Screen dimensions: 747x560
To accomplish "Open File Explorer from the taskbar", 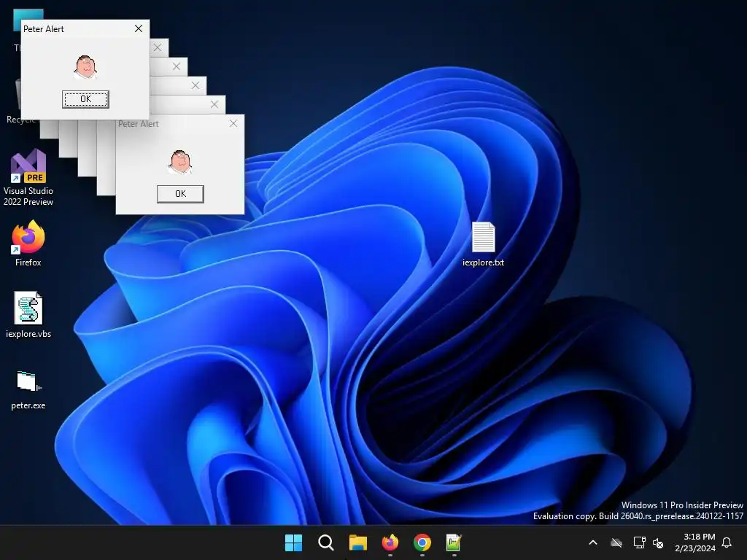I will (357, 542).
